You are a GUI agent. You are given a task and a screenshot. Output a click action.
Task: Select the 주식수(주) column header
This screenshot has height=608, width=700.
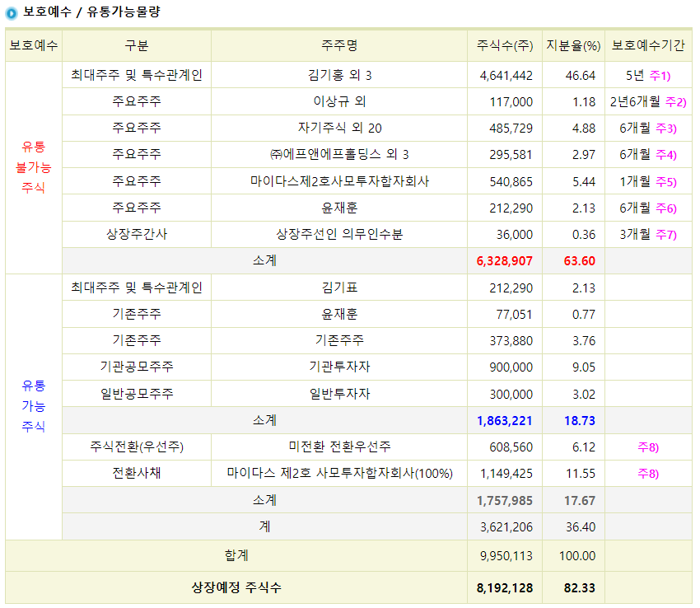[x=505, y=45]
